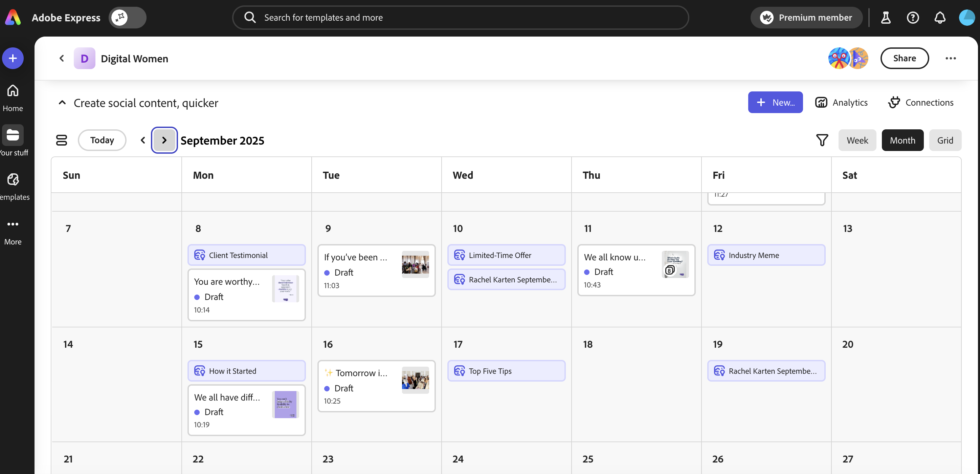
Task: Open Your stuff folder in sidebar
Action: point(13,135)
